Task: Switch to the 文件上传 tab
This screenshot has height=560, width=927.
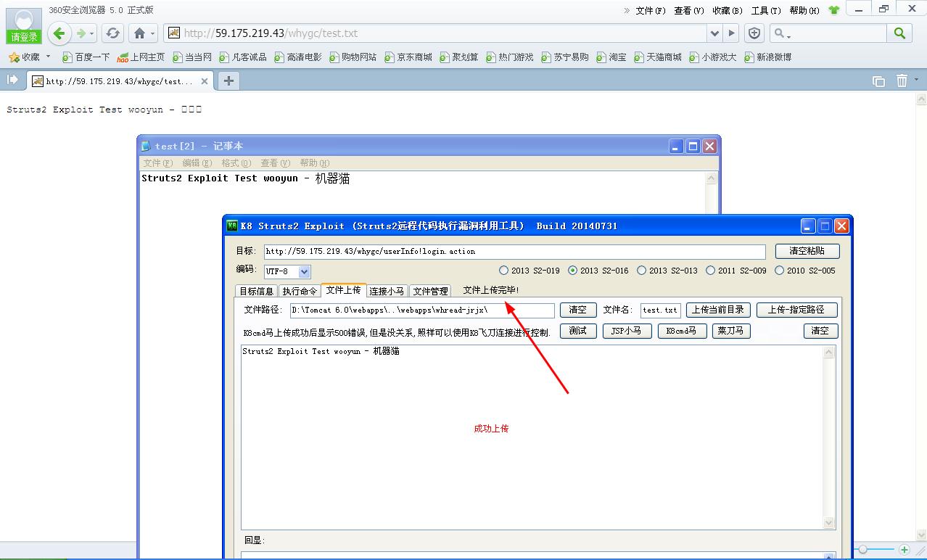Action: (343, 290)
